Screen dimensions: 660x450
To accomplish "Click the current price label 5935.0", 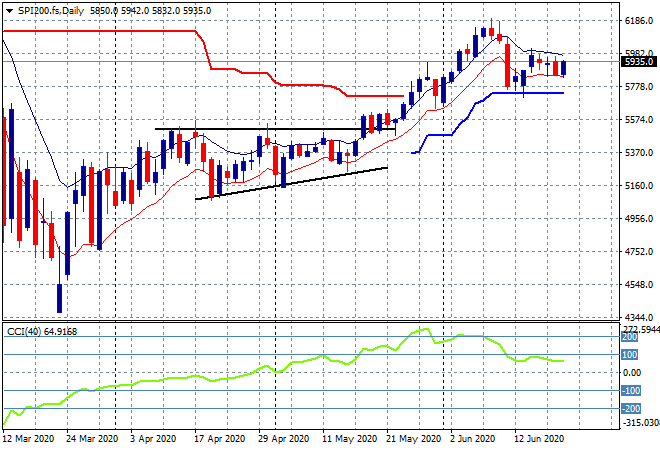I will pyautogui.click(x=638, y=62).
